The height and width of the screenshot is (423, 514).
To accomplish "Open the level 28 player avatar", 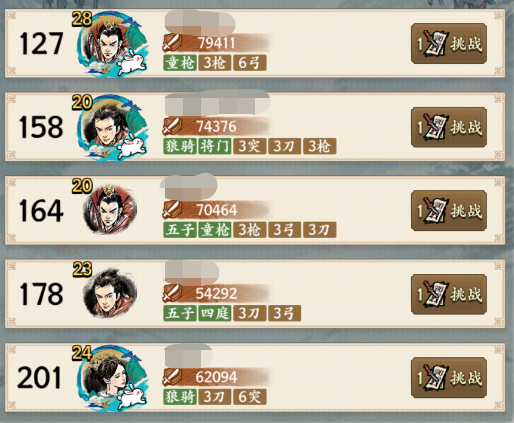I will (x=112, y=44).
